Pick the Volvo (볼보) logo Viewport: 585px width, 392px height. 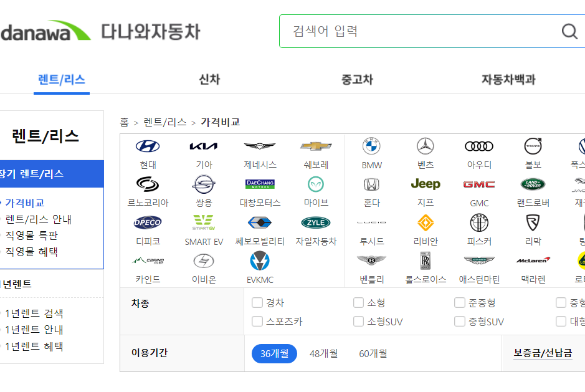[533, 146]
